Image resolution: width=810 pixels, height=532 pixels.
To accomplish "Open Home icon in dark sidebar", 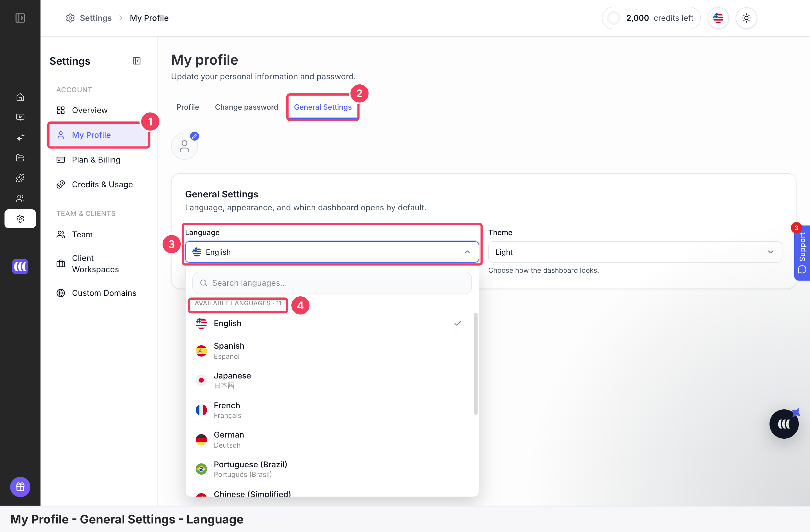I will 20,97.
